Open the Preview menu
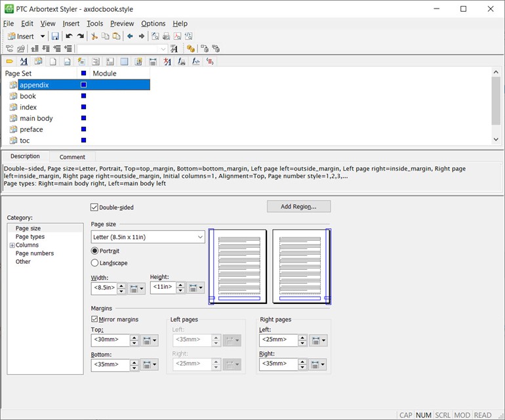Viewport: 505px width, 420px height. 122,24
